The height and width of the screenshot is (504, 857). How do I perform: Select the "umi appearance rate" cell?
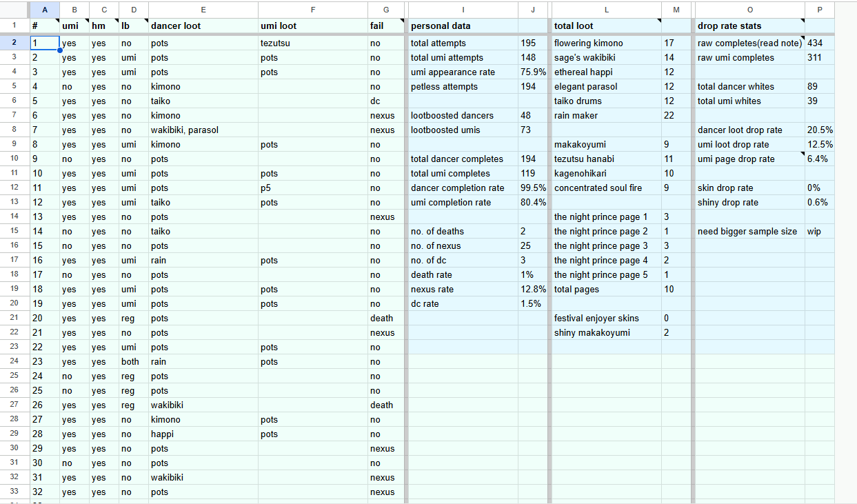pos(463,72)
